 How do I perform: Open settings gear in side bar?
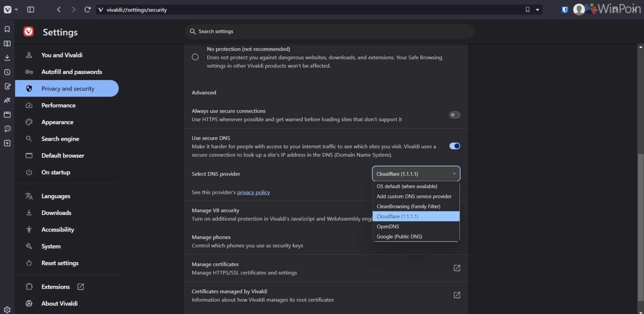(7, 310)
